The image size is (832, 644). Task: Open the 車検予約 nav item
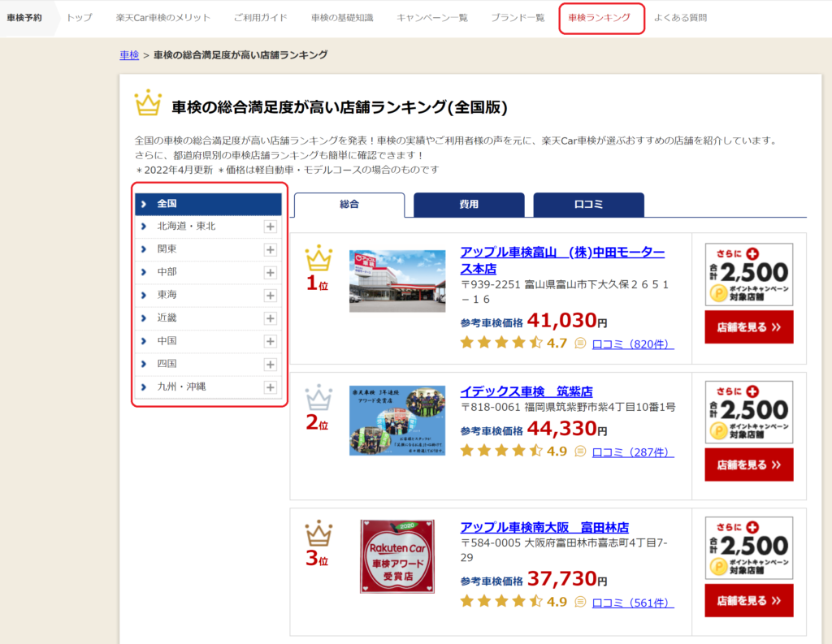pyautogui.click(x=24, y=18)
